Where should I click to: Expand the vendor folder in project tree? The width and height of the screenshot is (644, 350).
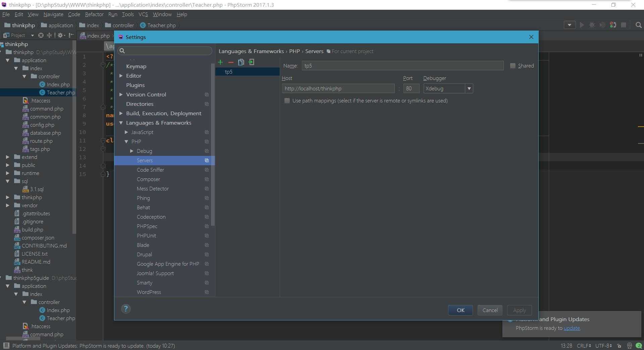7,206
